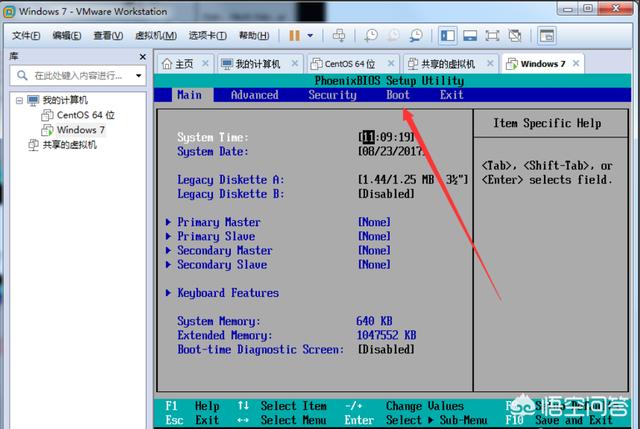This screenshot has width=640, height=429.
Task: Open the 选项卡(T) menu
Action: 208,36
